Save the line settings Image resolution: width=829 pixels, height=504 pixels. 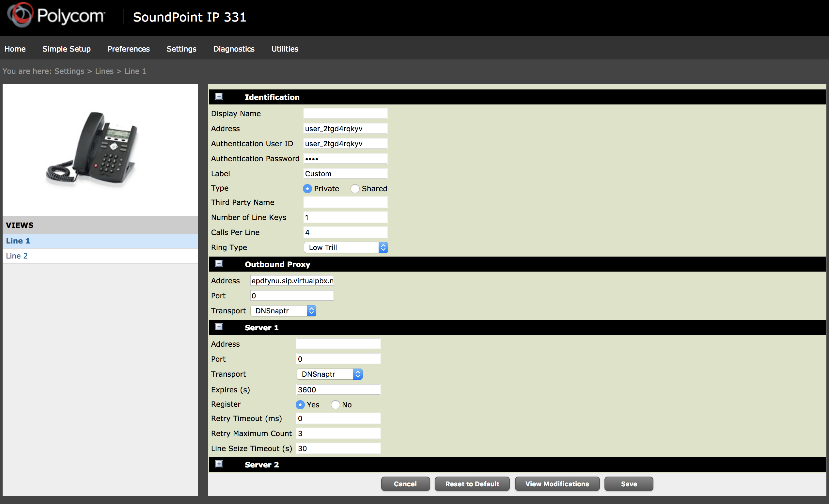[x=629, y=484]
